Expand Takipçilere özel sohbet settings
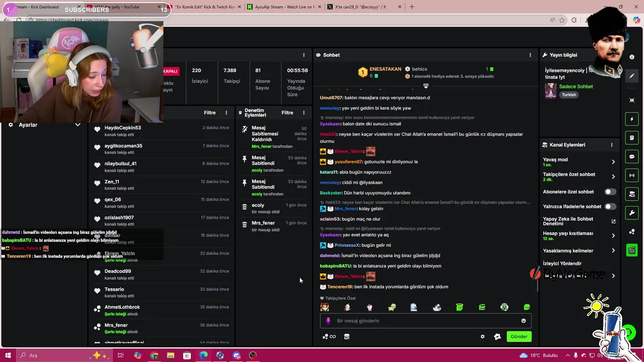 tap(613, 176)
